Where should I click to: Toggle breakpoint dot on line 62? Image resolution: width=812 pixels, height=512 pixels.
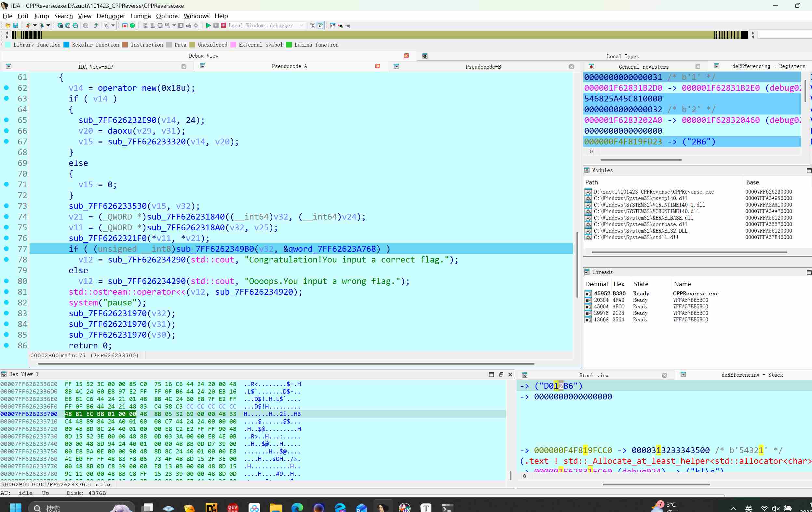[x=7, y=88]
